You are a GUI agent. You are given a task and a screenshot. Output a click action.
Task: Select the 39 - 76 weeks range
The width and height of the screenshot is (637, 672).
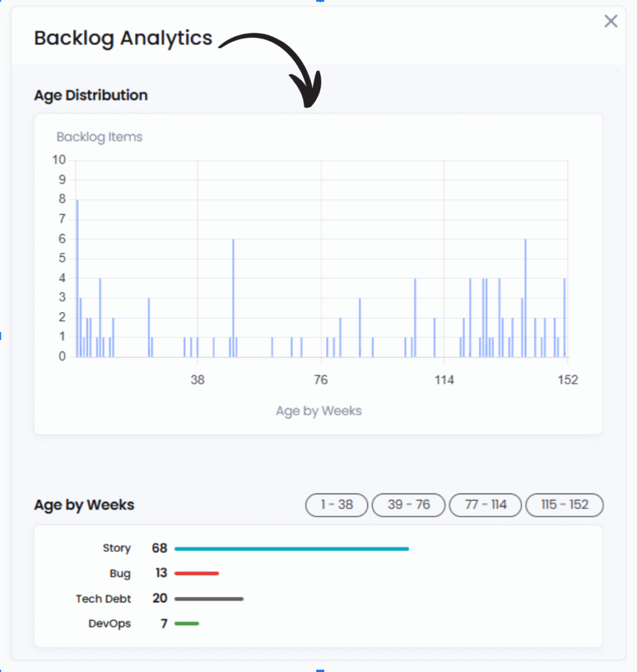pos(409,505)
